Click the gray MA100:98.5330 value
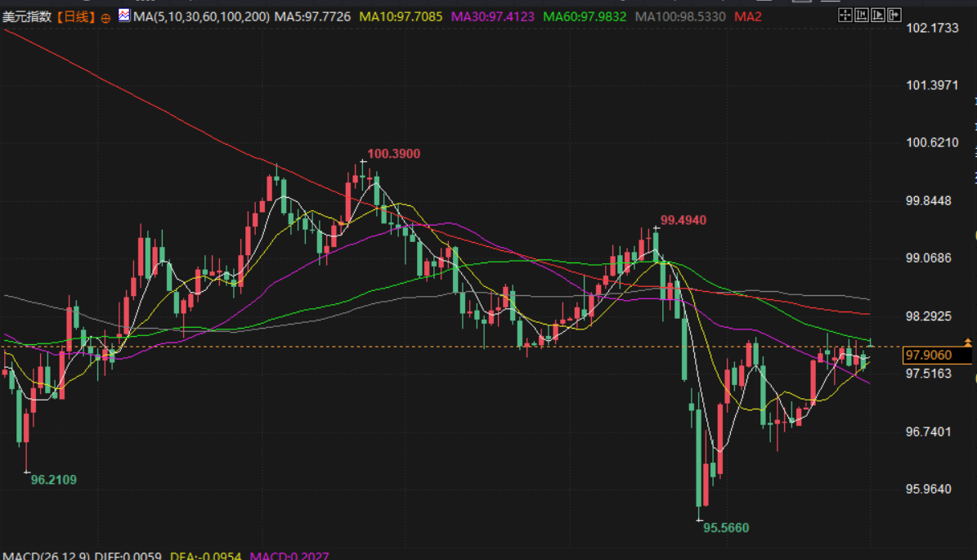 tap(679, 17)
